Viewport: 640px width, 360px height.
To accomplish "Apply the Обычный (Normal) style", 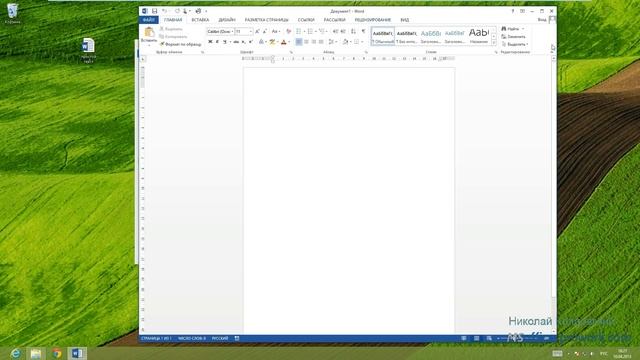I will point(383,36).
